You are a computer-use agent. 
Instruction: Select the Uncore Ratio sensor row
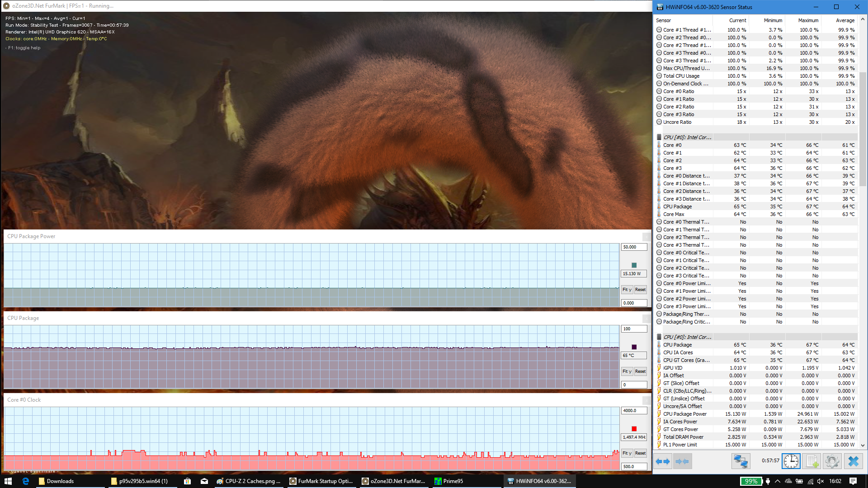click(x=756, y=122)
